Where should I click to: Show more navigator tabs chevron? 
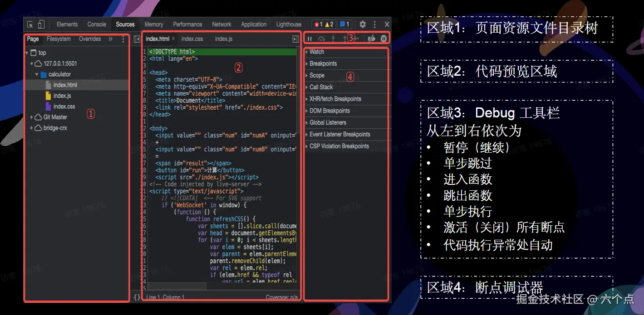tap(110, 39)
